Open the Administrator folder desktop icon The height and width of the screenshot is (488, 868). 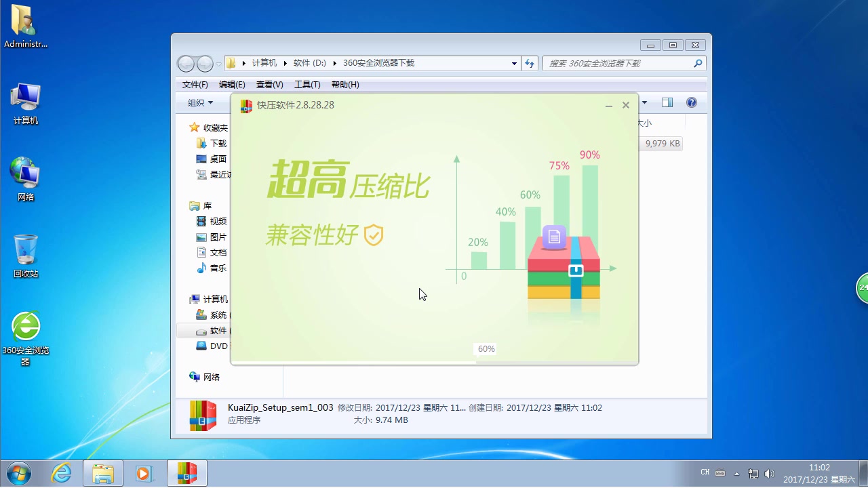click(25, 27)
